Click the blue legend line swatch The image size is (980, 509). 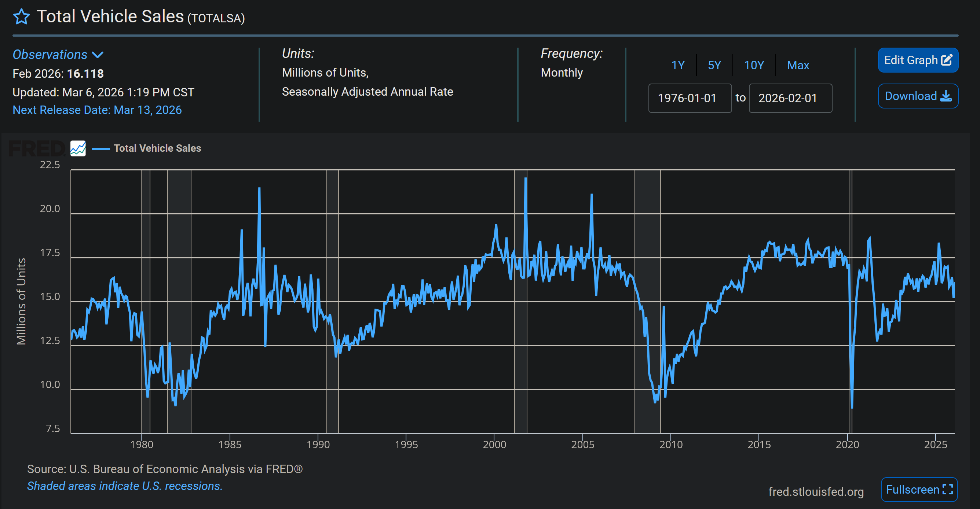click(101, 149)
